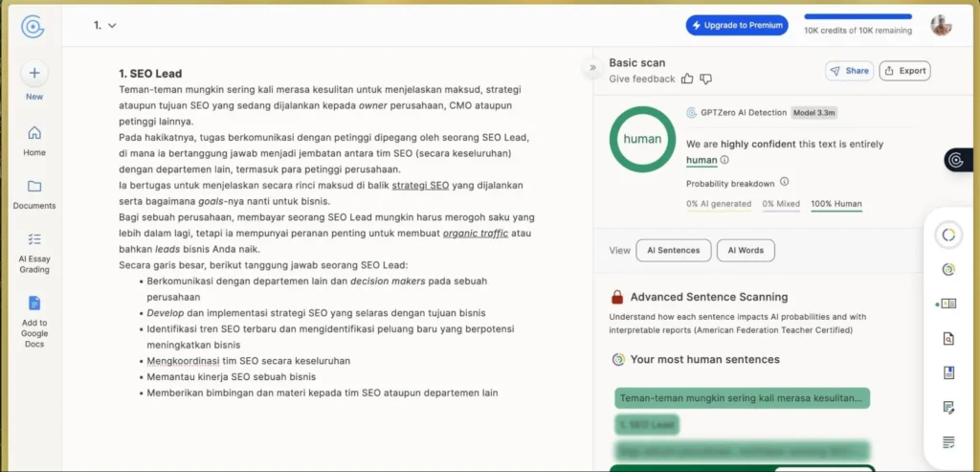The height and width of the screenshot is (472, 980).
Task: Select 0% AI generated probability tab
Action: click(x=719, y=204)
